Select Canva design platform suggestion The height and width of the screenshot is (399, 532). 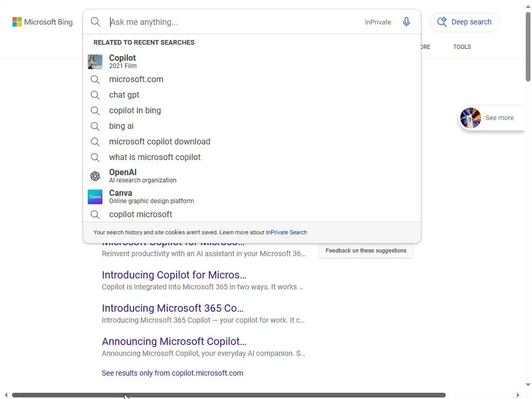(x=252, y=197)
